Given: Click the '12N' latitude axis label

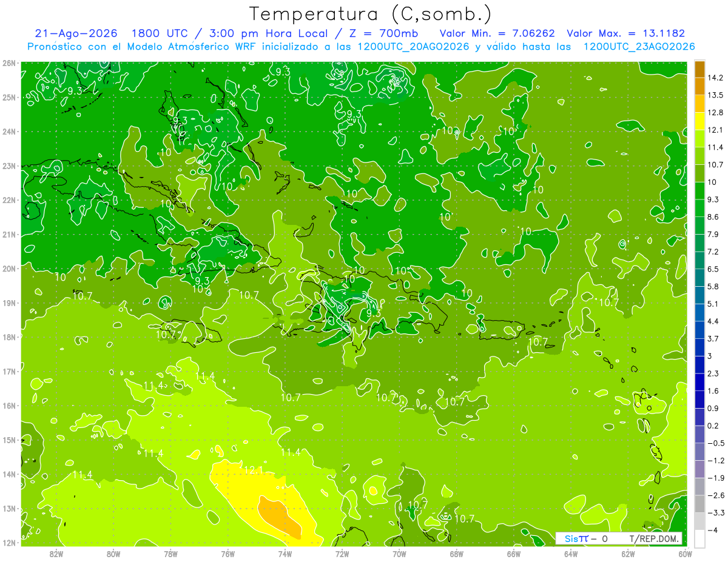Looking at the screenshot, I should point(8,543).
